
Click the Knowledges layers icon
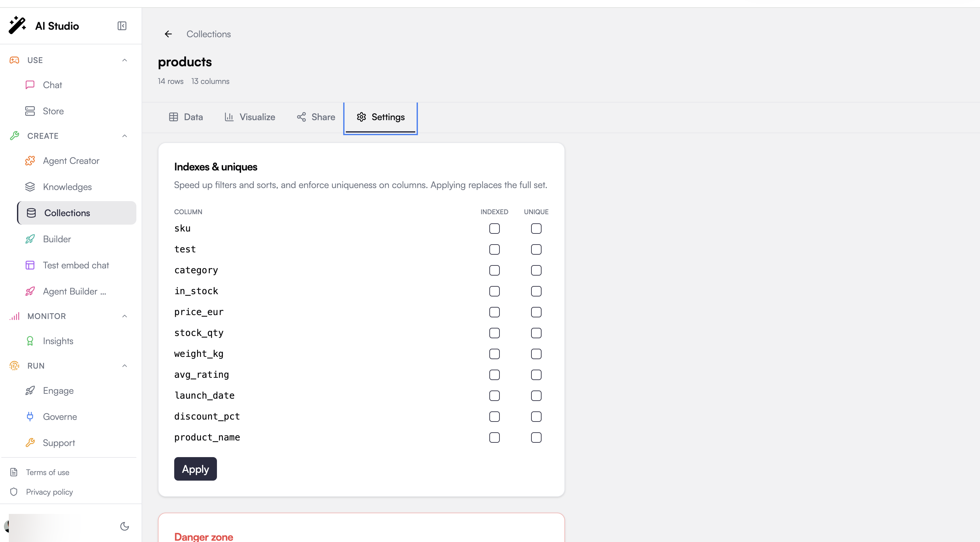point(30,187)
